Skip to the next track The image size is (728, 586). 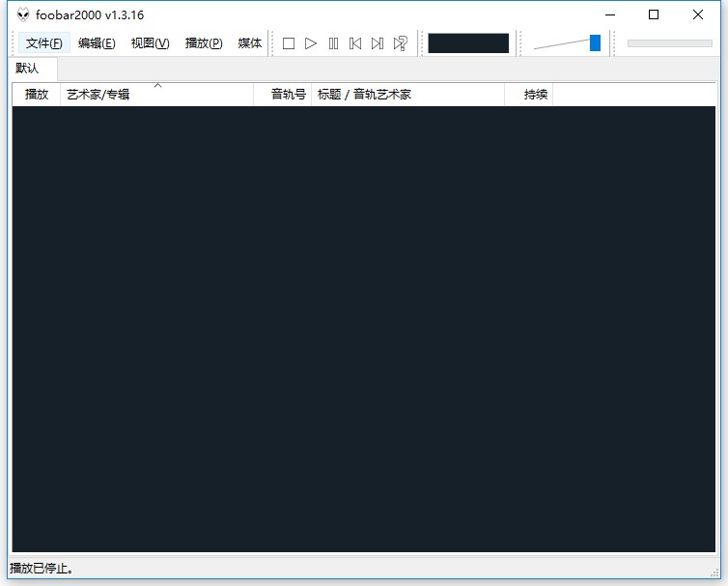tap(378, 43)
